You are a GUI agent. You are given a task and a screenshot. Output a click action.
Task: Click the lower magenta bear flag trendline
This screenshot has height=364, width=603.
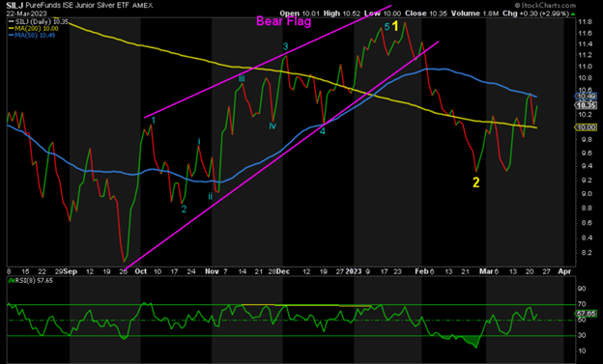[x=281, y=154]
